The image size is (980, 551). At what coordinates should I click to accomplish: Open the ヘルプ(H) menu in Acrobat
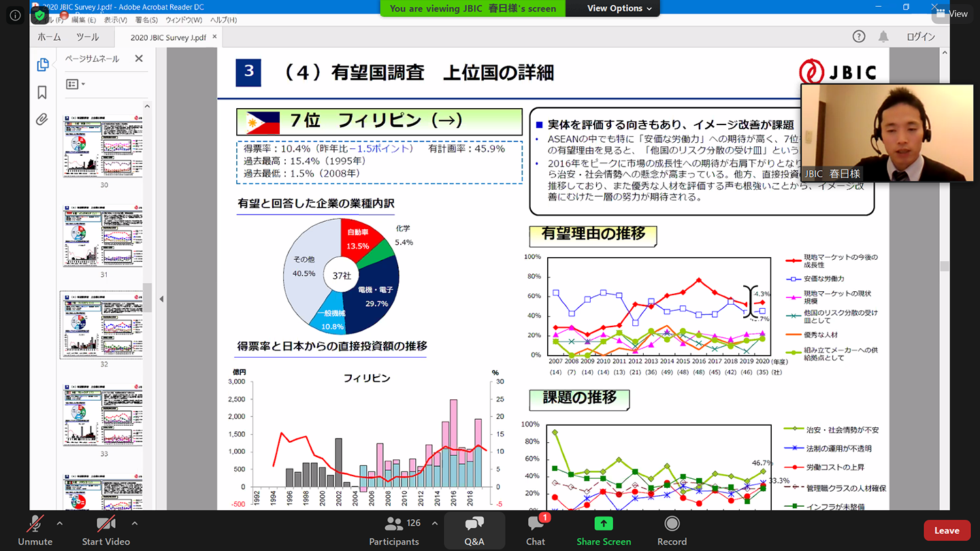point(223,20)
